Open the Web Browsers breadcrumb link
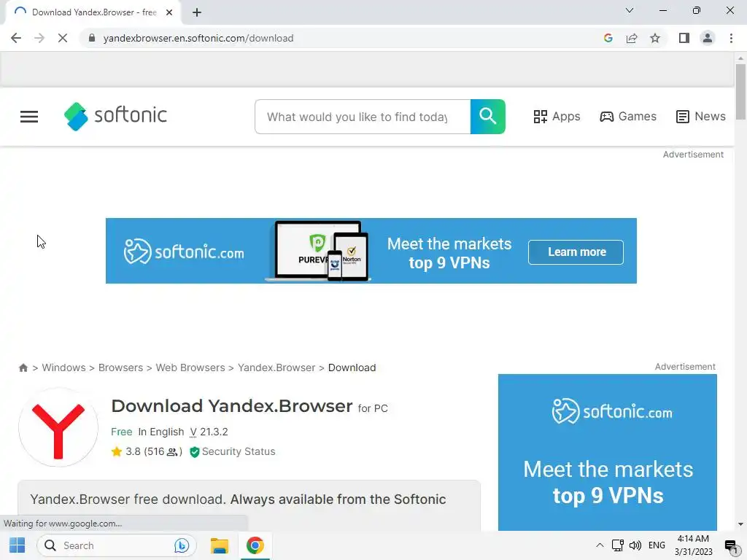Image resolution: width=747 pixels, height=560 pixels. pos(190,367)
